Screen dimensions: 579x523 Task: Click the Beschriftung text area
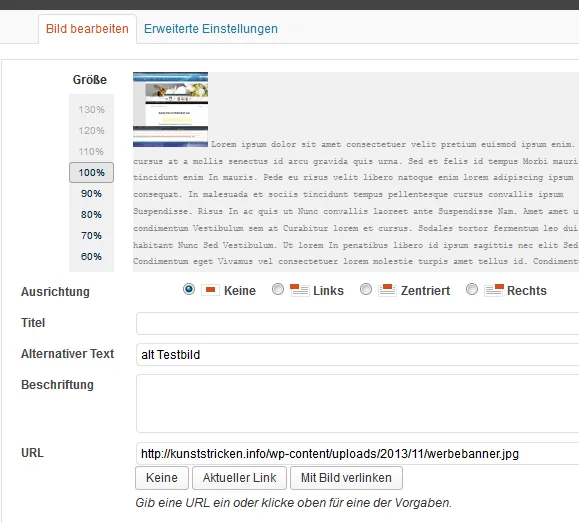pos(357,403)
